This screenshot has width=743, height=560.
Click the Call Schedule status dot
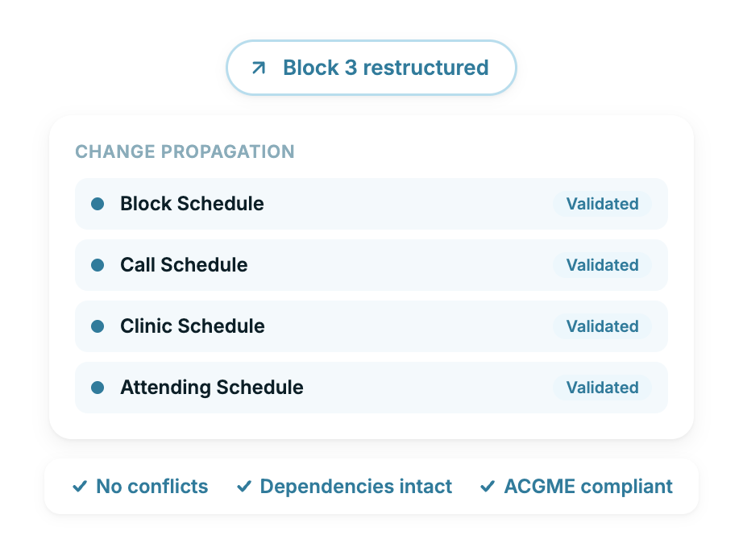pyautogui.click(x=98, y=265)
